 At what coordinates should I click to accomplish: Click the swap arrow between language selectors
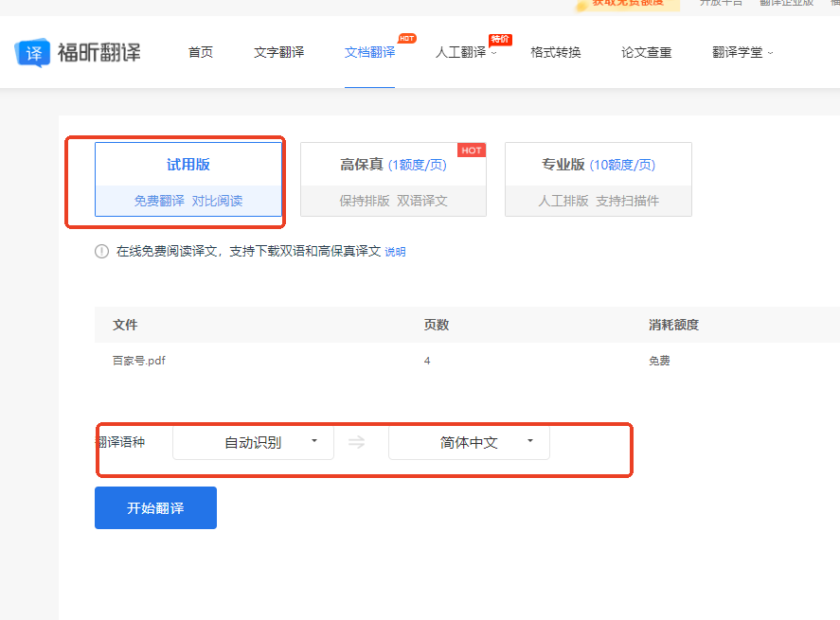coord(357,442)
